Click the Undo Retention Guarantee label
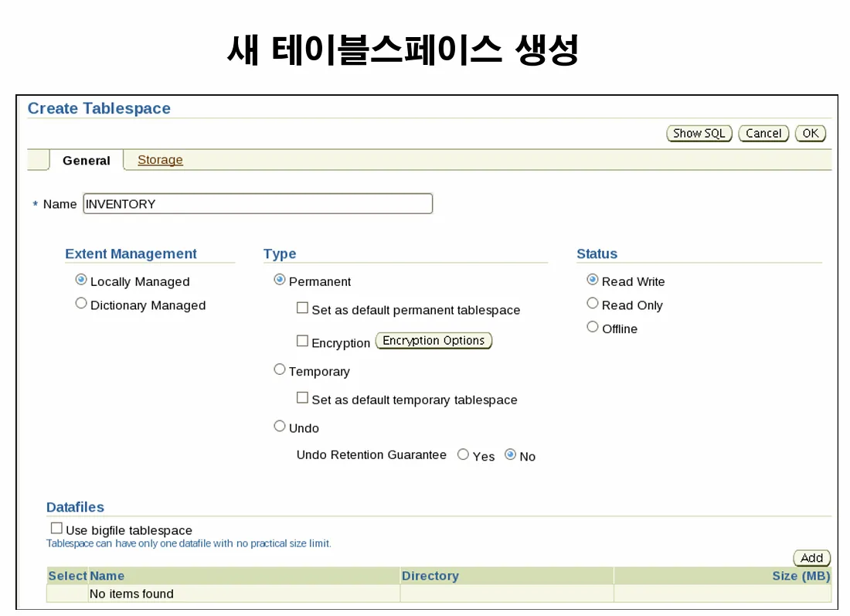This screenshot has height=616, width=850. tap(372, 455)
